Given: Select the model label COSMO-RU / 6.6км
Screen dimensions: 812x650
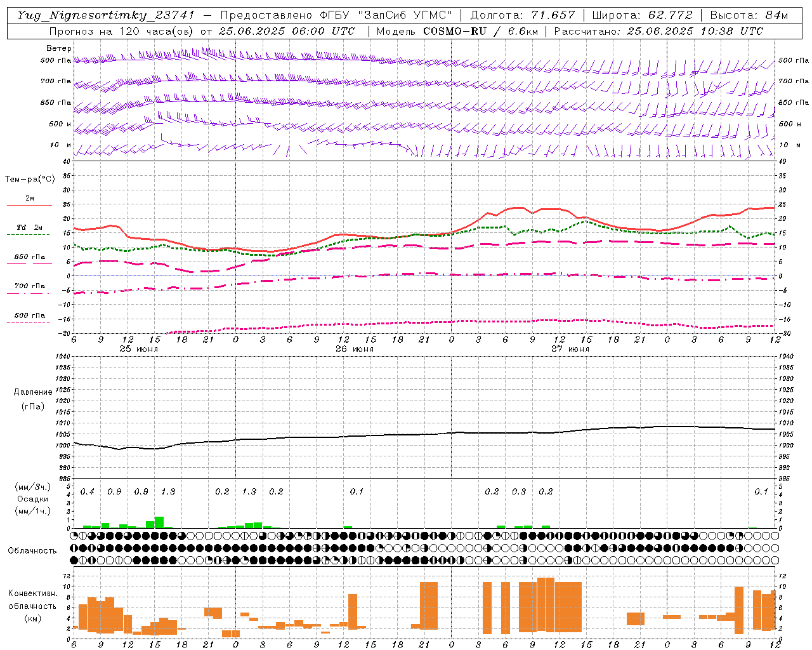Looking at the screenshot, I should coord(480,31).
